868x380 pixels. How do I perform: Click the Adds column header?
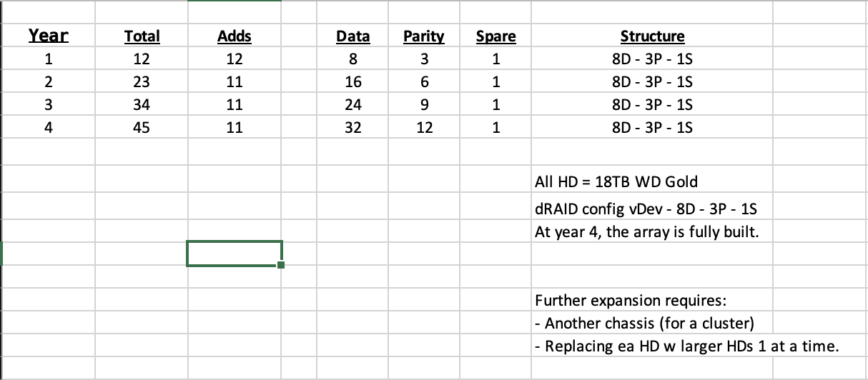point(234,36)
